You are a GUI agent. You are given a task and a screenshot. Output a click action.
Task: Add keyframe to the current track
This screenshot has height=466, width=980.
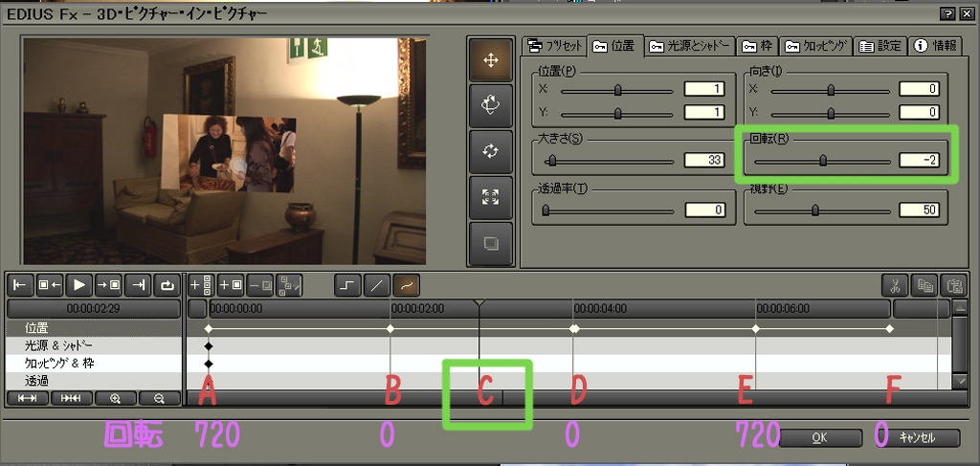pyautogui.click(x=231, y=285)
